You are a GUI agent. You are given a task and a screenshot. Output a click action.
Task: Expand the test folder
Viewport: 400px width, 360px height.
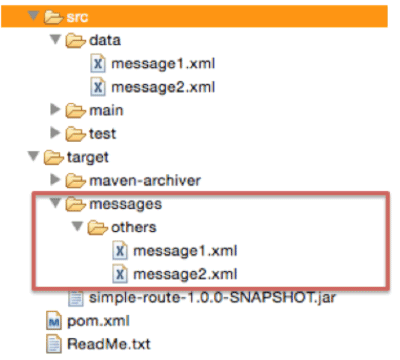point(55,133)
